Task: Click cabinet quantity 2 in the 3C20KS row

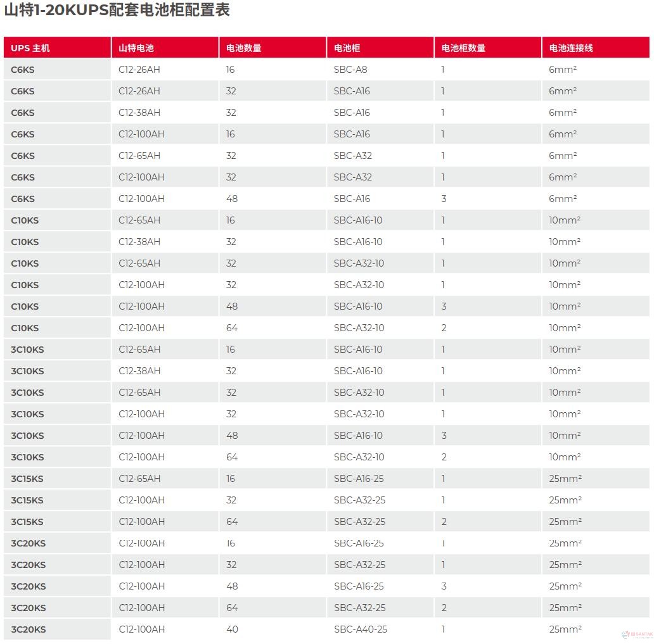Action: click(x=444, y=608)
